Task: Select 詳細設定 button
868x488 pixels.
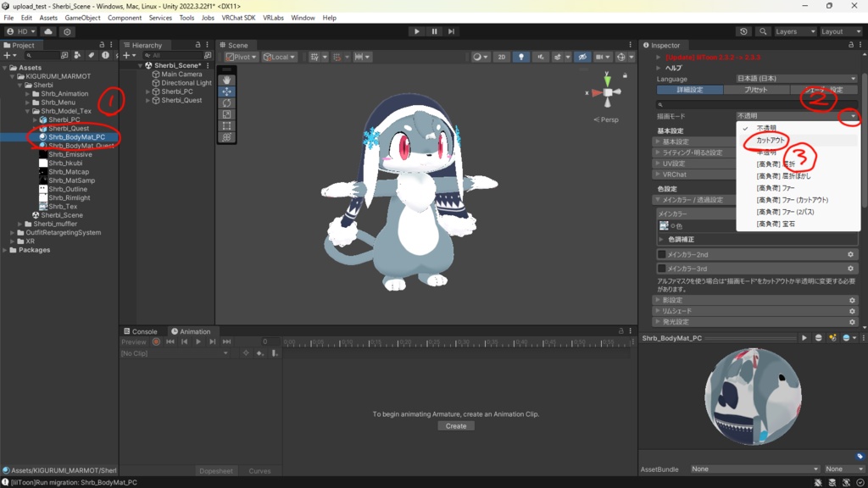Action: tap(690, 90)
